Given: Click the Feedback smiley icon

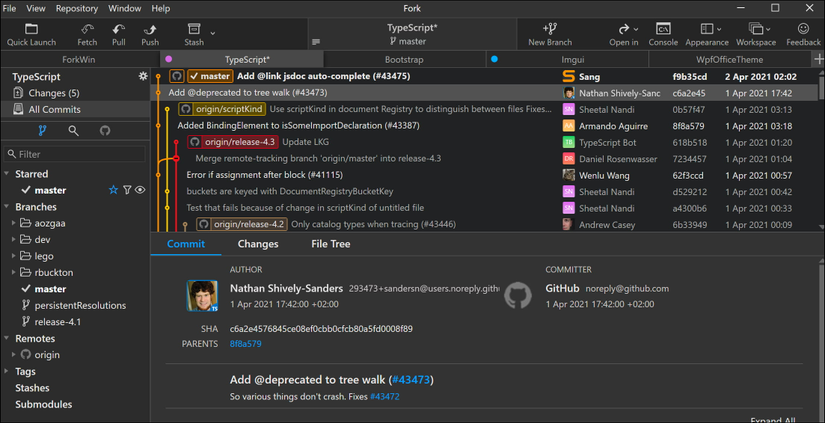Looking at the screenshot, I should (803, 31).
